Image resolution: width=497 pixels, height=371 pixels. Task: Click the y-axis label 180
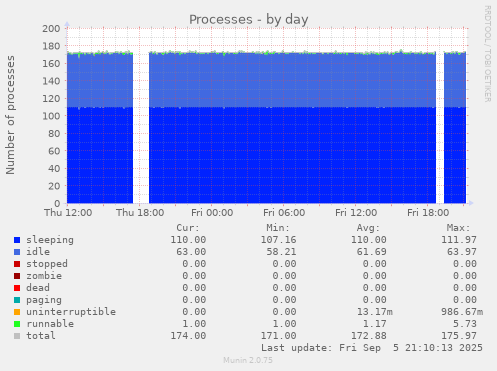click(51, 46)
